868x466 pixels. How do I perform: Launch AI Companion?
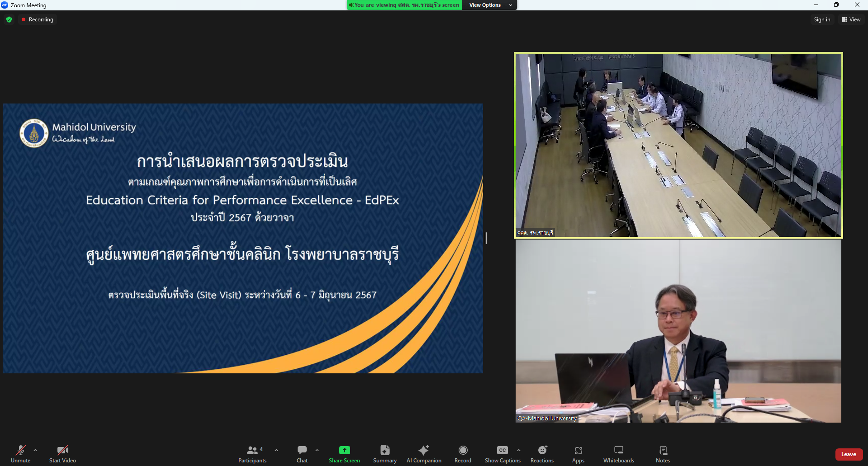423,454
